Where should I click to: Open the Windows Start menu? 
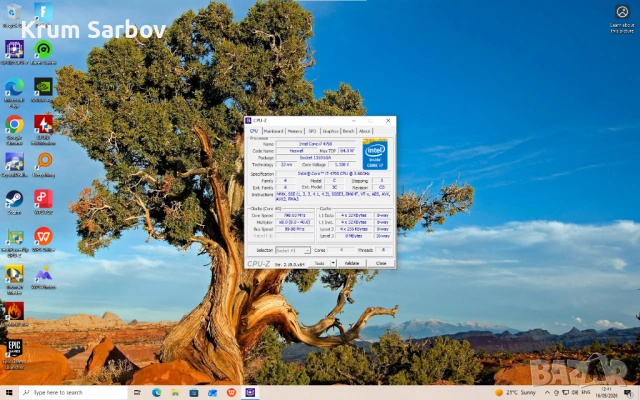(9, 393)
